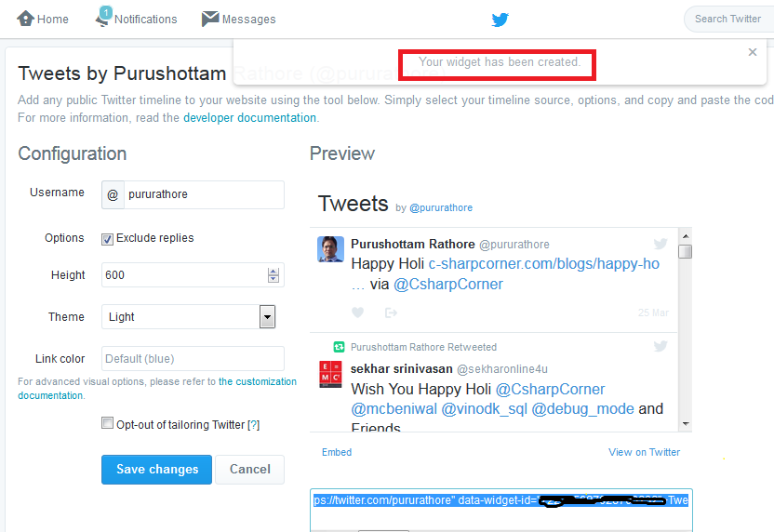Click the green retweet icon
774x532 pixels.
coord(339,347)
